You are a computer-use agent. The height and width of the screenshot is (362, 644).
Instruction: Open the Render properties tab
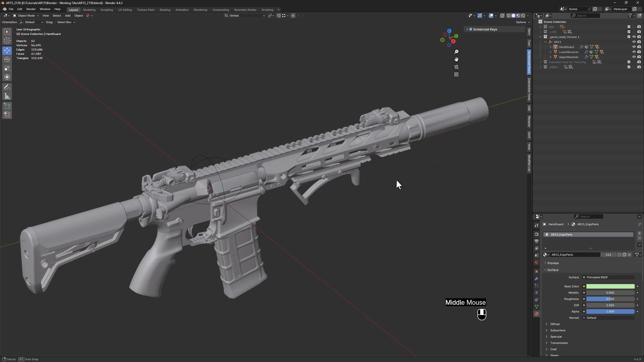[x=537, y=234]
